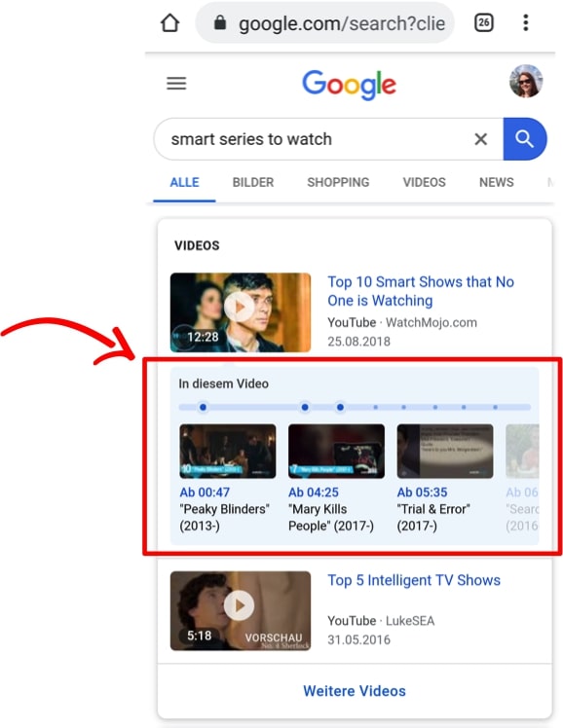Switch to the NEWS tab
The height and width of the screenshot is (728, 563).
[x=497, y=182]
